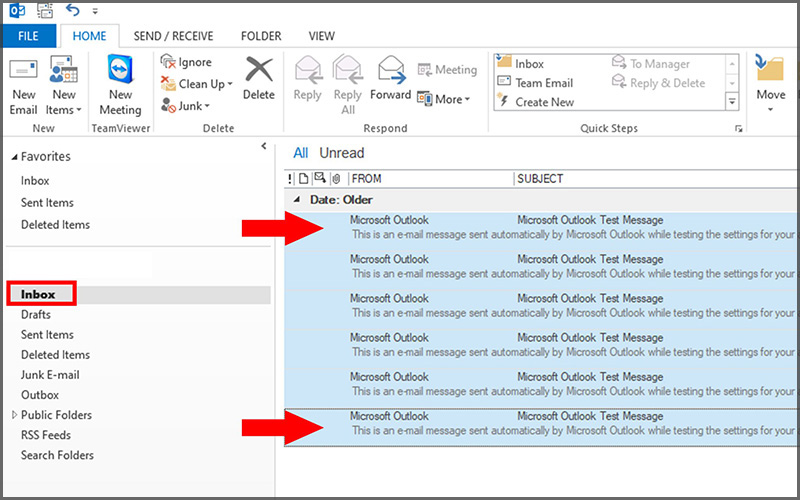The image size is (800, 500).
Task: Select the Ignore conversation icon
Action: coord(168,62)
